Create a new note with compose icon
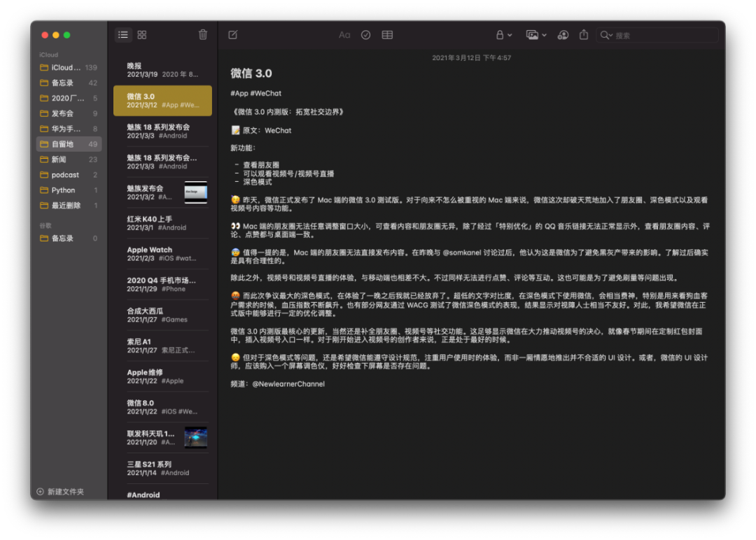 [233, 35]
